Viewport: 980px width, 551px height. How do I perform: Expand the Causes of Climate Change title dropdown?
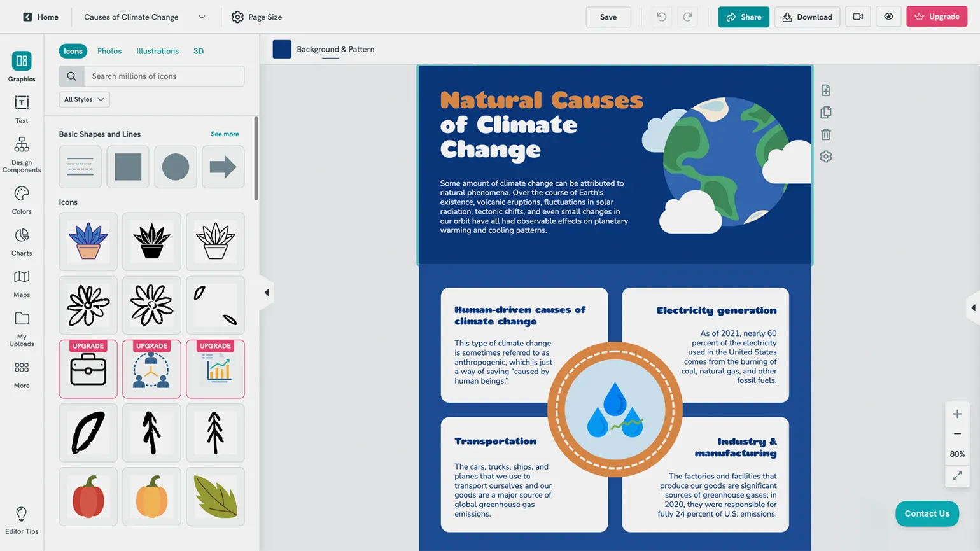pyautogui.click(x=202, y=17)
